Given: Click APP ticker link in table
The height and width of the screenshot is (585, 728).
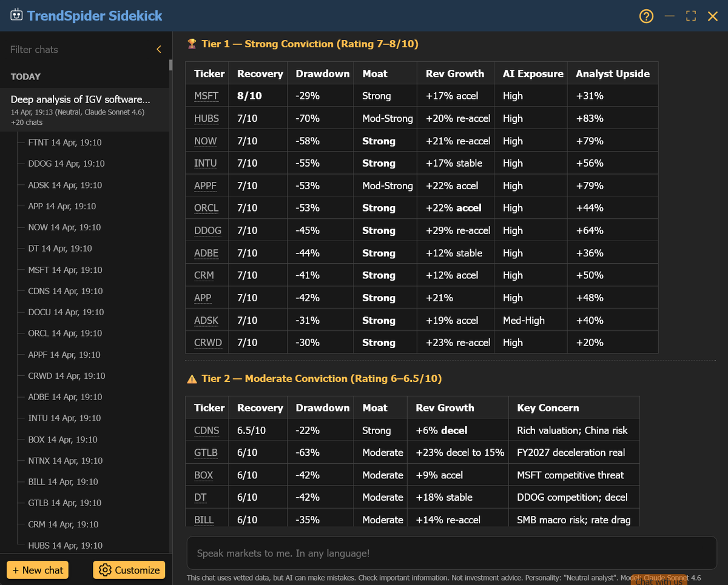Looking at the screenshot, I should 203,298.
